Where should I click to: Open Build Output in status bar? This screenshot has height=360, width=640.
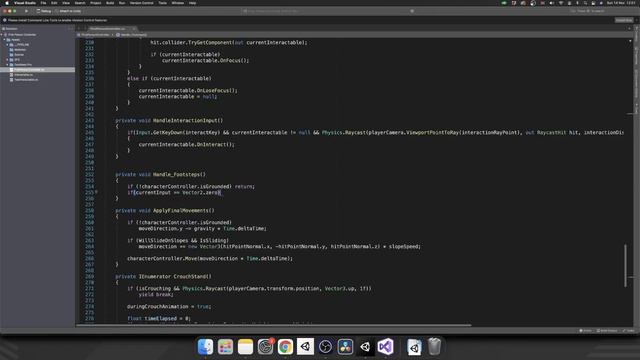(607, 331)
